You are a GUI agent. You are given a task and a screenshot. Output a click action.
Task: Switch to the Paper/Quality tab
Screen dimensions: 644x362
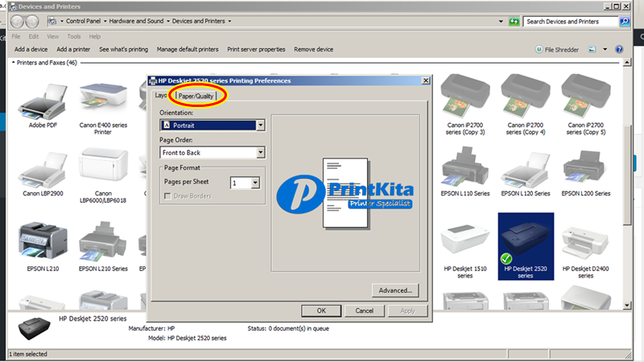point(196,96)
